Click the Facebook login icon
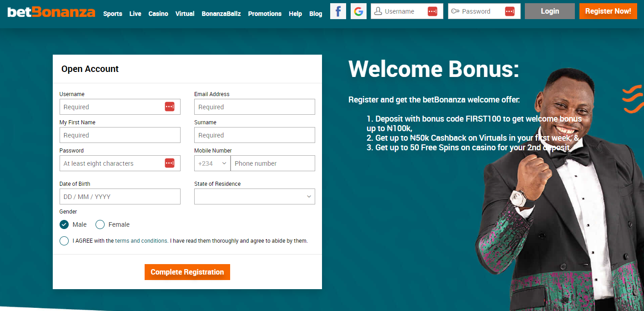 click(x=338, y=11)
